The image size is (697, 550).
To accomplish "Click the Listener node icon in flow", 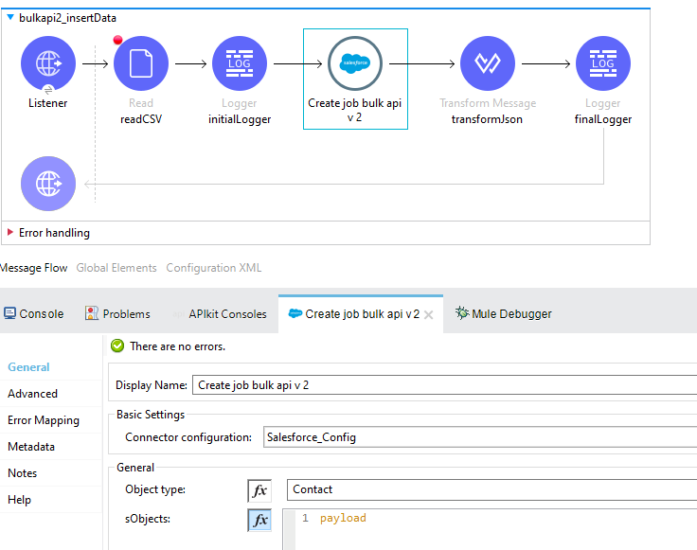I will [x=48, y=63].
